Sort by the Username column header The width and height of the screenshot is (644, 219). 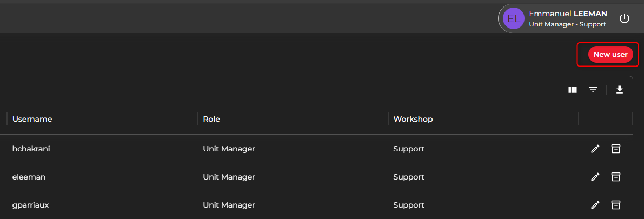click(x=32, y=119)
